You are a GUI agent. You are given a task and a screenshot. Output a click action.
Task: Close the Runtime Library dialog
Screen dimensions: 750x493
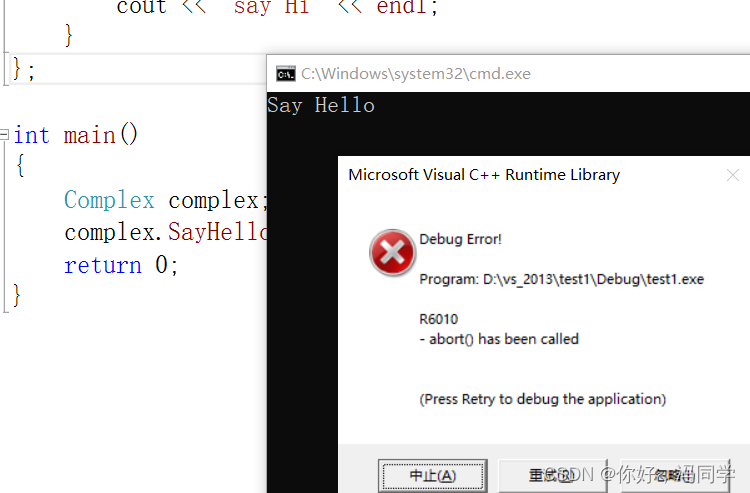click(x=732, y=175)
